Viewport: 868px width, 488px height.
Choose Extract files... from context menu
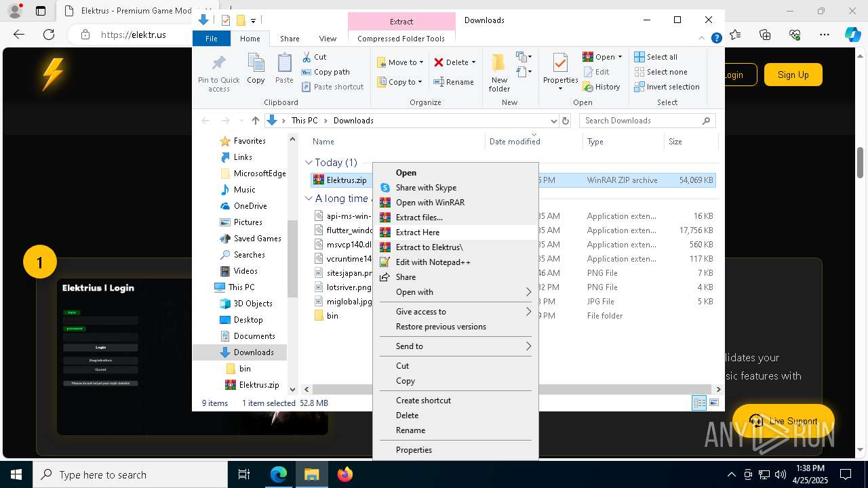point(456,218)
